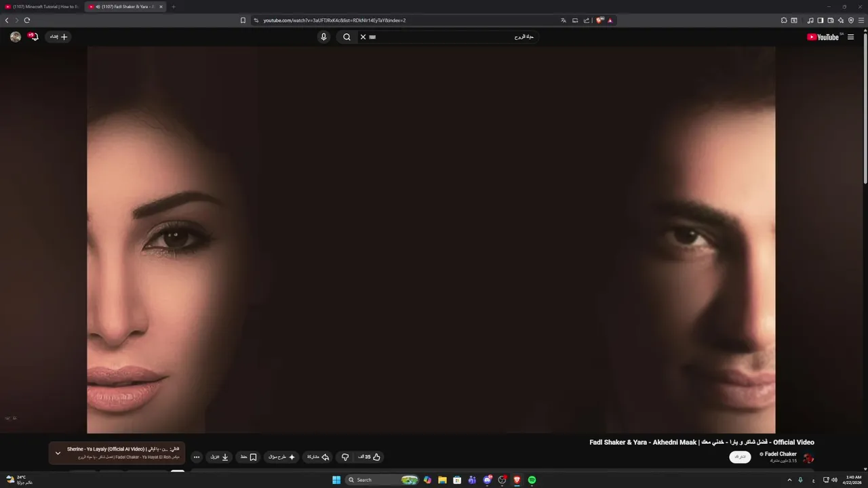Open Discord from the taskbar
868x488 pixels.
pos(487,480)
